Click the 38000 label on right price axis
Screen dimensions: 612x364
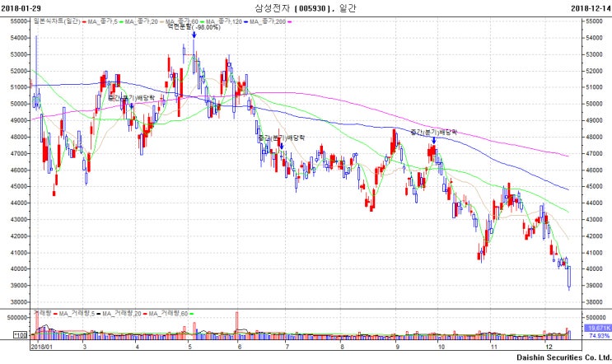pos(594,302)
